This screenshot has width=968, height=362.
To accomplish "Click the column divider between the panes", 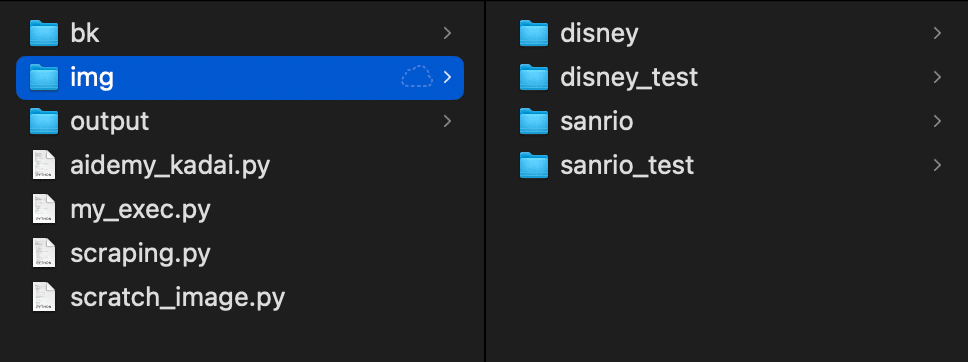I will click(486, 181).
